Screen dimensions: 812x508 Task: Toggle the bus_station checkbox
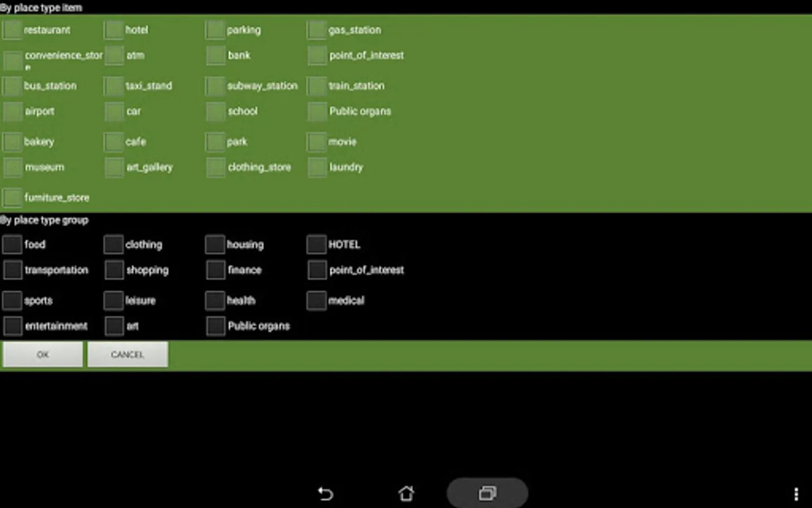(x=12, y=86)
